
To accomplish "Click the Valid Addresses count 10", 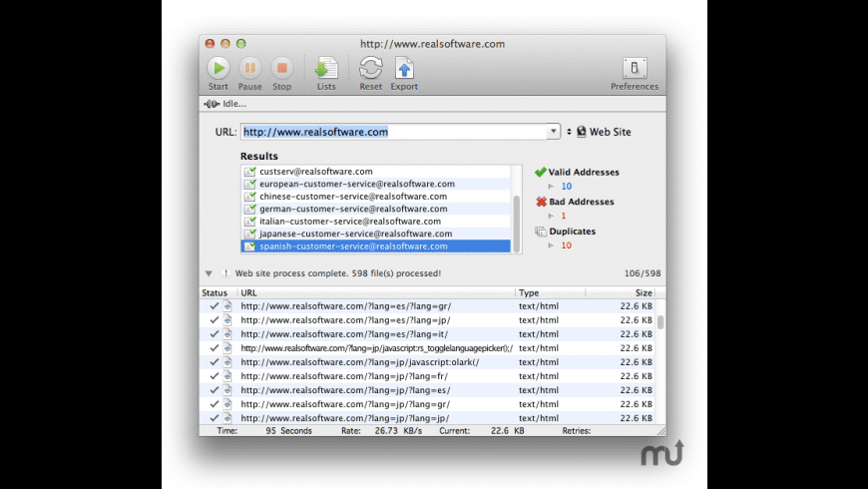I will tap(567, 187).
